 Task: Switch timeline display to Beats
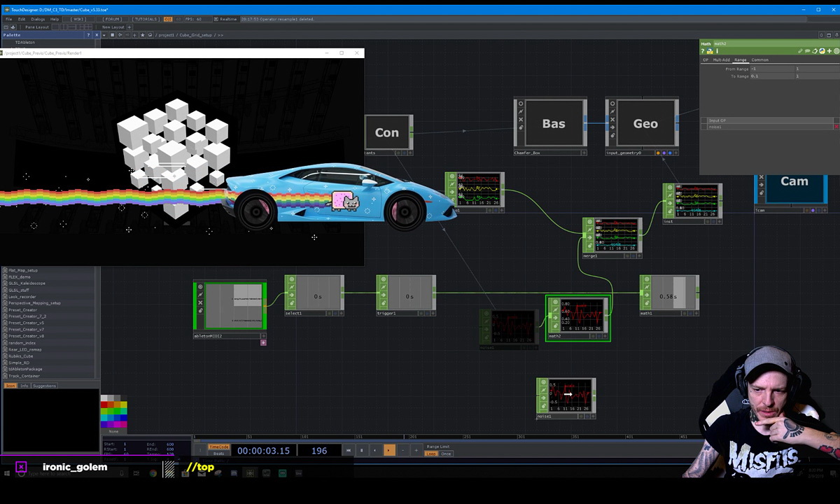click(x=219, y=454)
